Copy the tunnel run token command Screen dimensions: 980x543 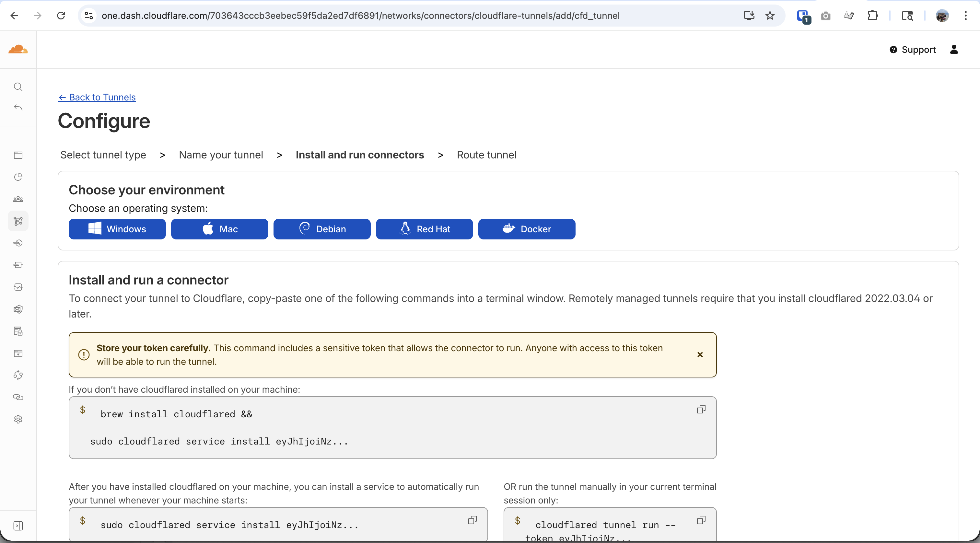coord(701,520)
